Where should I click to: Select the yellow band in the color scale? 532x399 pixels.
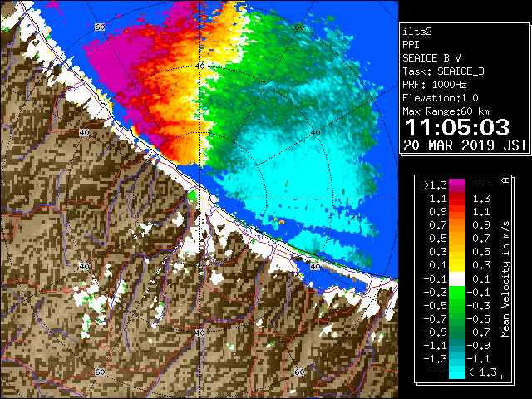[x=457, y=265]
